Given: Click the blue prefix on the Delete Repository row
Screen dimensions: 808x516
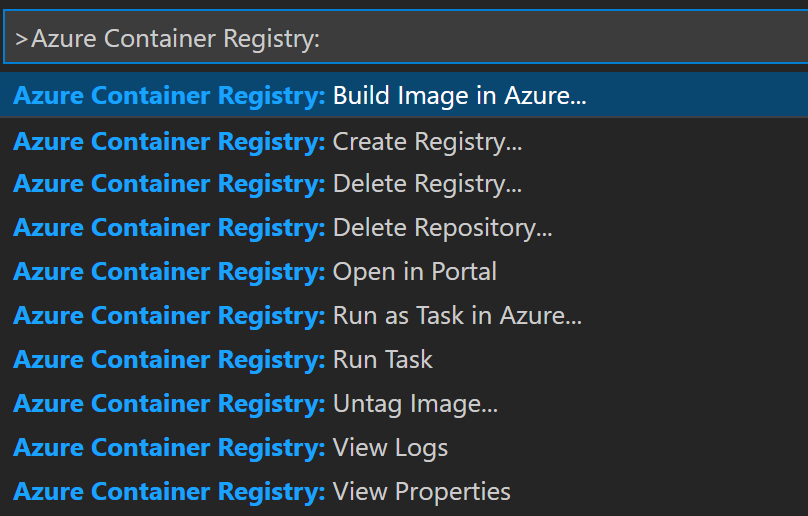Looking at the screenshot, I should pos(169,228).
